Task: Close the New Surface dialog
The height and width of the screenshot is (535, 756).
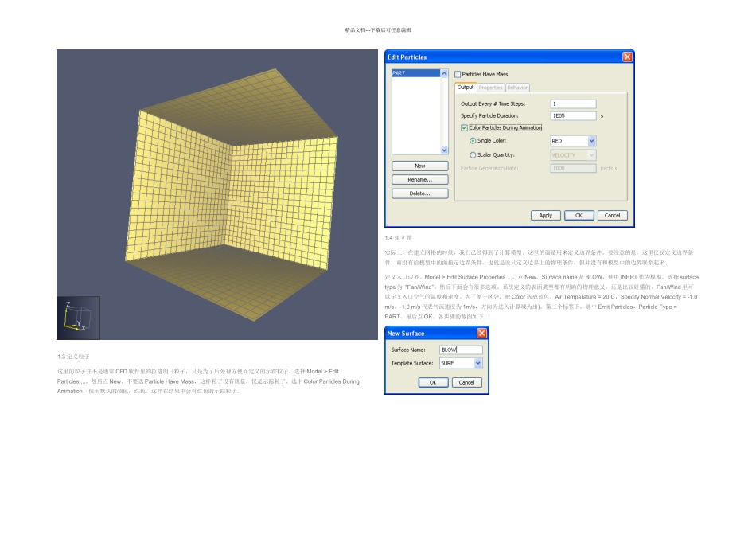Action: coord(481,334)
